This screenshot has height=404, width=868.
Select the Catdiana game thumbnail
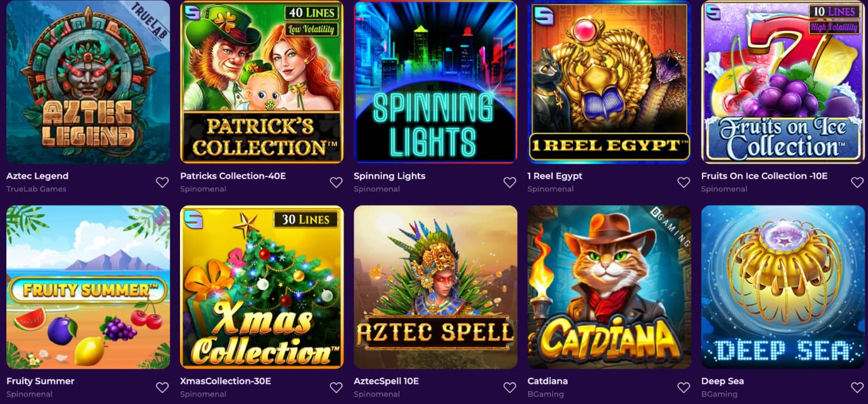[609, 287]
